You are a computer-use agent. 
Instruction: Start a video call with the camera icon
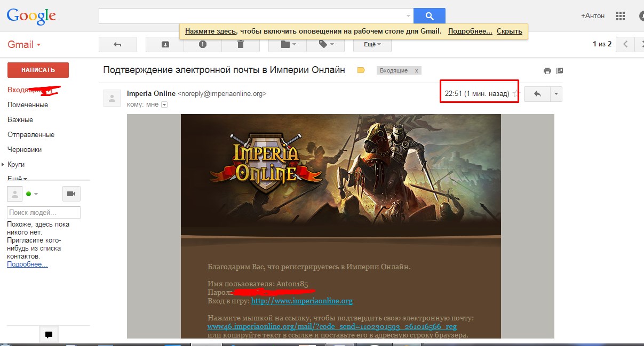point(71,194)
